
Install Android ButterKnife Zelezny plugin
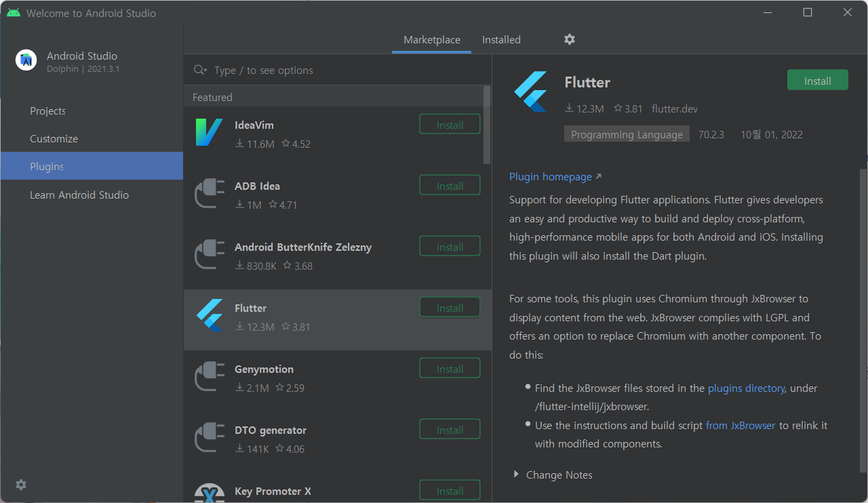450,247
